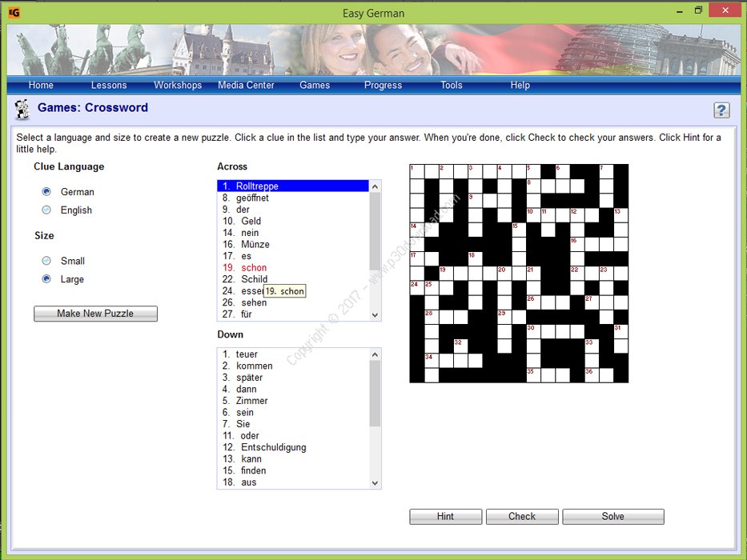Click the Hint button

tap(445, 517)
